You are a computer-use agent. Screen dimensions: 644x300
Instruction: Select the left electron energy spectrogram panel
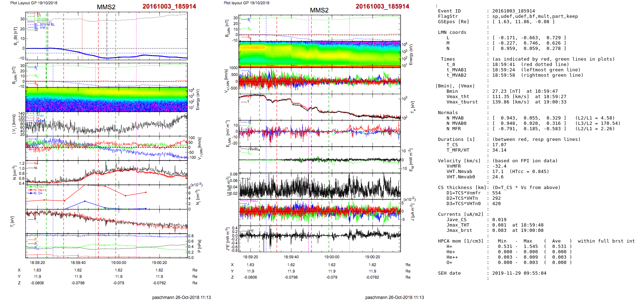[106, 99]
